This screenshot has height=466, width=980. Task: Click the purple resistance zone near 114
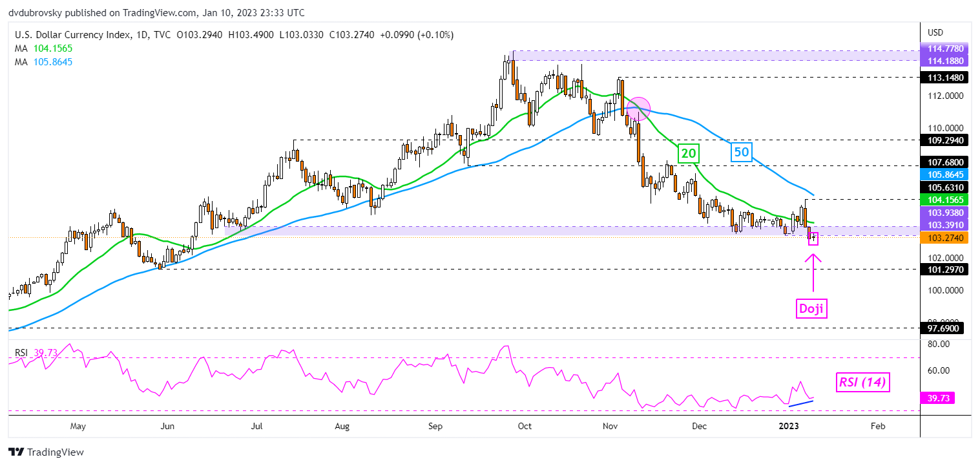click(x=716, y=55)
